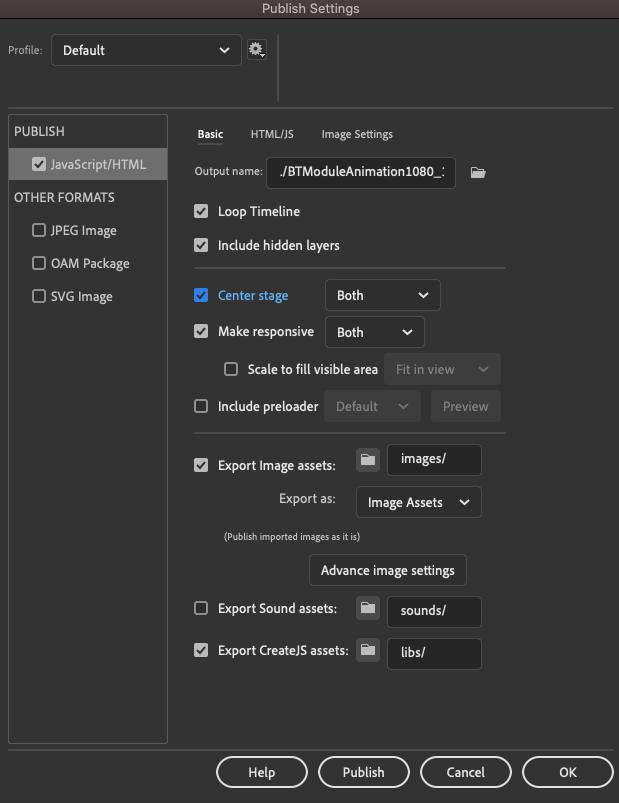The width and height of the screenshot is (619, 803).
Task: Enable Scale to fill visible area
Action: point(229,369)
